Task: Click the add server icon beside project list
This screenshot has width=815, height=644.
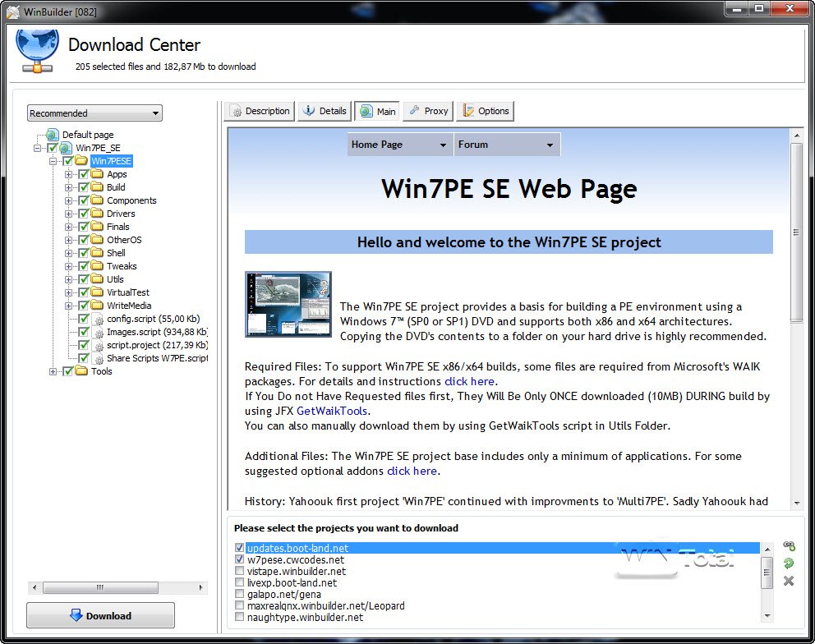Action: (789, 545)
